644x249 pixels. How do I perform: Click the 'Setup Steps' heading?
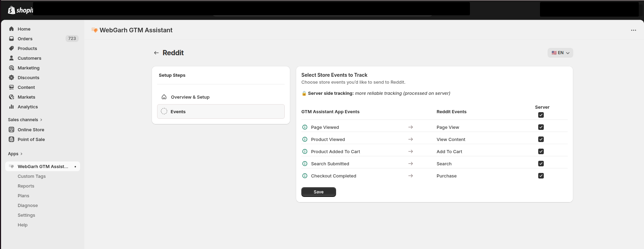(172, 75)
